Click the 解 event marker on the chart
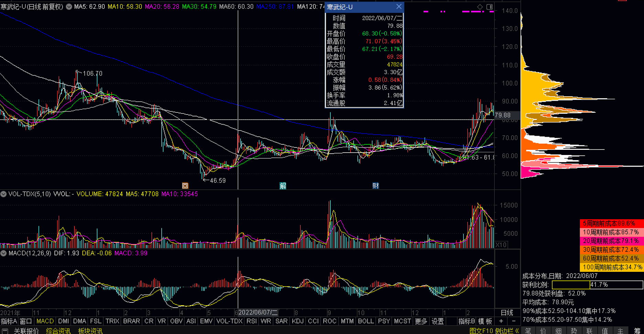This screenshot has height=334, width=644. coord(283,186)
